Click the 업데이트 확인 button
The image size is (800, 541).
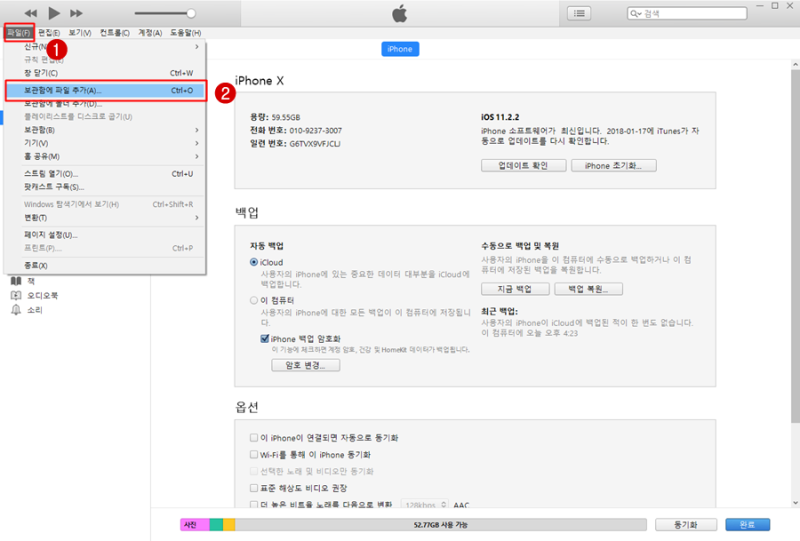[x=523, y=166]
